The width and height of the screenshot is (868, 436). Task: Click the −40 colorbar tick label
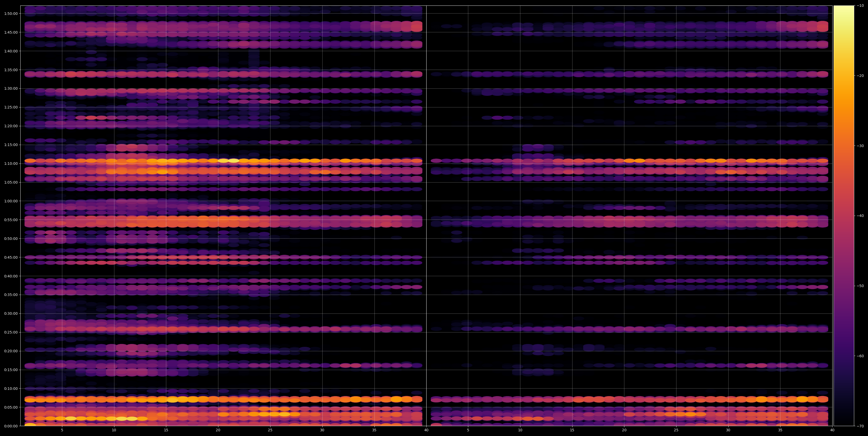(x=860, y=216)
